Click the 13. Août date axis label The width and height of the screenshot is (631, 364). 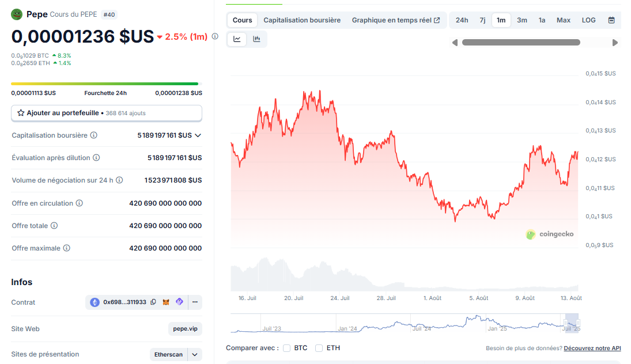coord(571,298)
